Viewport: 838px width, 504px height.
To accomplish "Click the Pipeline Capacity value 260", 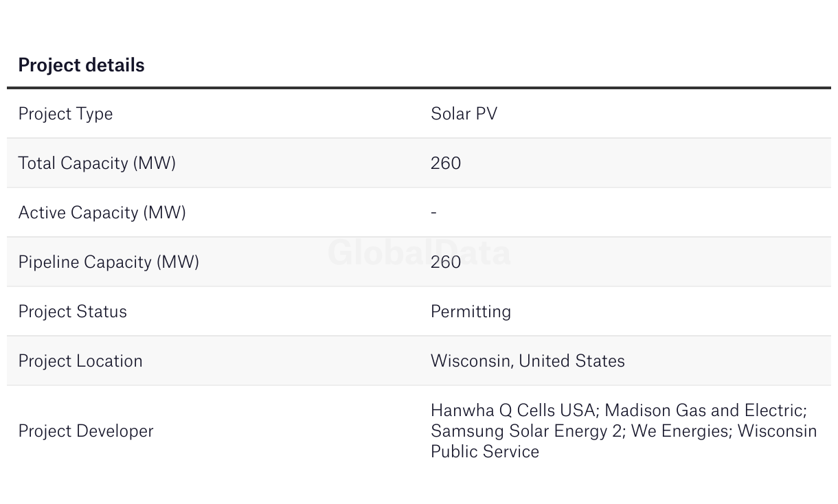I will coord(446,262).
